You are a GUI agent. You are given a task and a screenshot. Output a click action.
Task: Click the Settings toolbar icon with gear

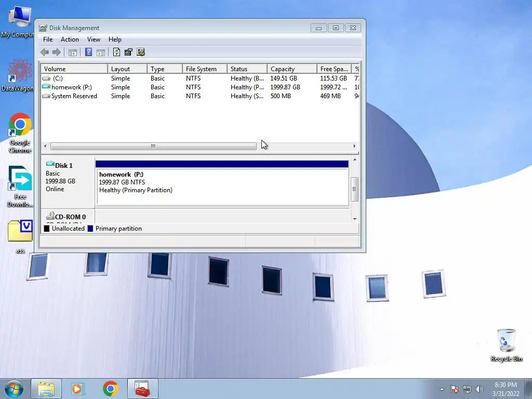pyautogui.click(x=141, y=52)
